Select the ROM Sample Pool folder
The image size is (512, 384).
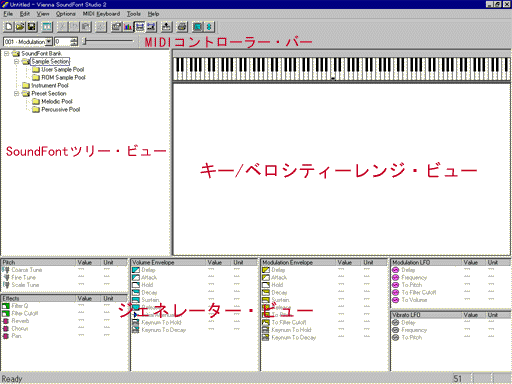point(59,77)
